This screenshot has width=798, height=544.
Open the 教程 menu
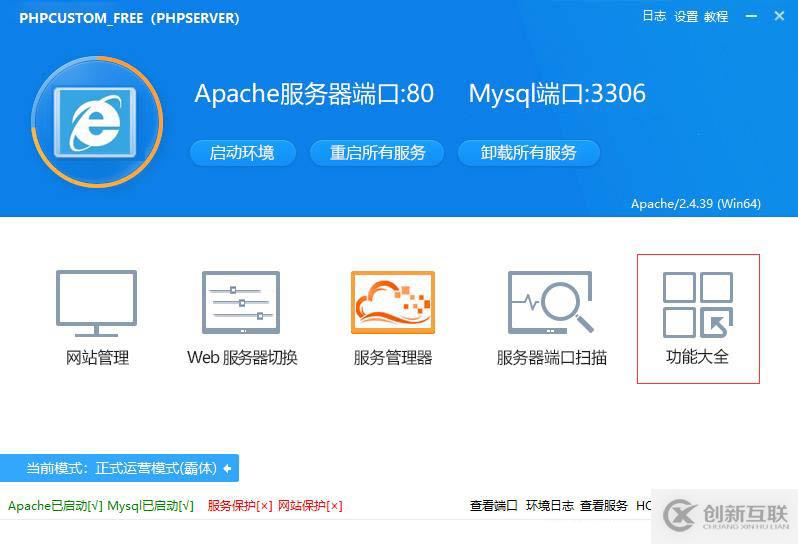pos(716,16)
